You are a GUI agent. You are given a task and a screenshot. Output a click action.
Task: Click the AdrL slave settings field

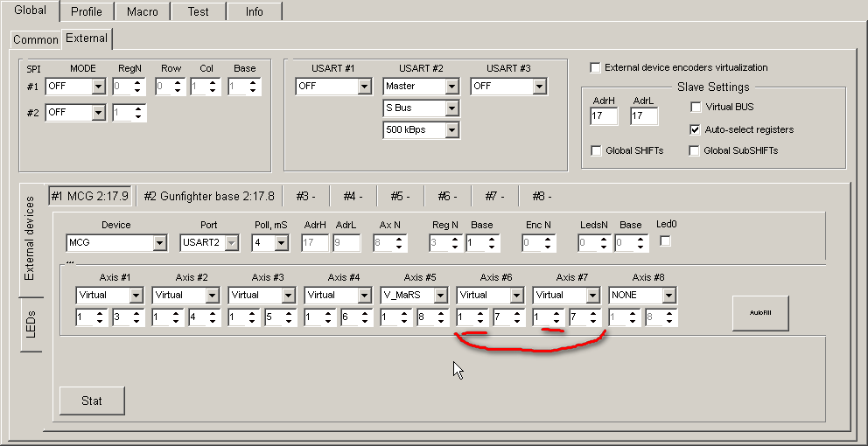[x=644, y=116]
